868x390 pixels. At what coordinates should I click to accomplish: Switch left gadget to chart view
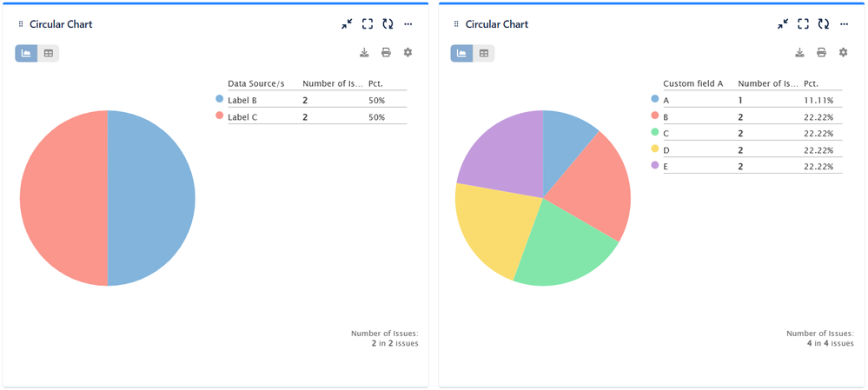[26, 53]
